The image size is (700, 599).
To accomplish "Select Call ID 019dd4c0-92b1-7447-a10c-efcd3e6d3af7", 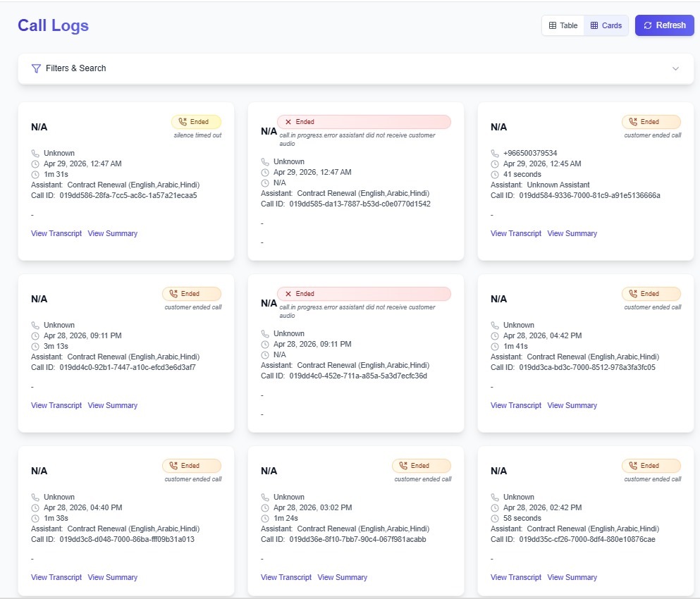I will (x=127, y=367).
